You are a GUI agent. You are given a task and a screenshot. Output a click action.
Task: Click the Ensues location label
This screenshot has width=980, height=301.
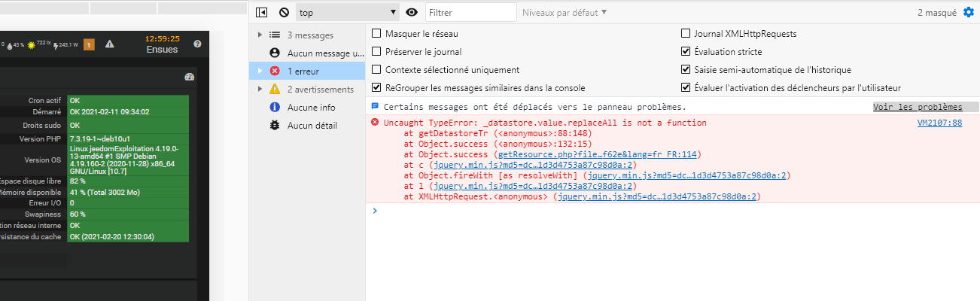(x=163, y=50)
